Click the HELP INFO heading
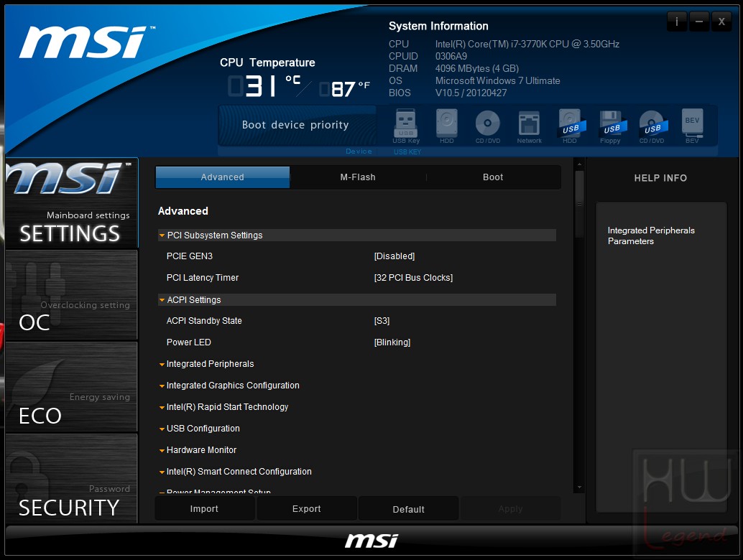743x560 pixels. tap(660, 178)
